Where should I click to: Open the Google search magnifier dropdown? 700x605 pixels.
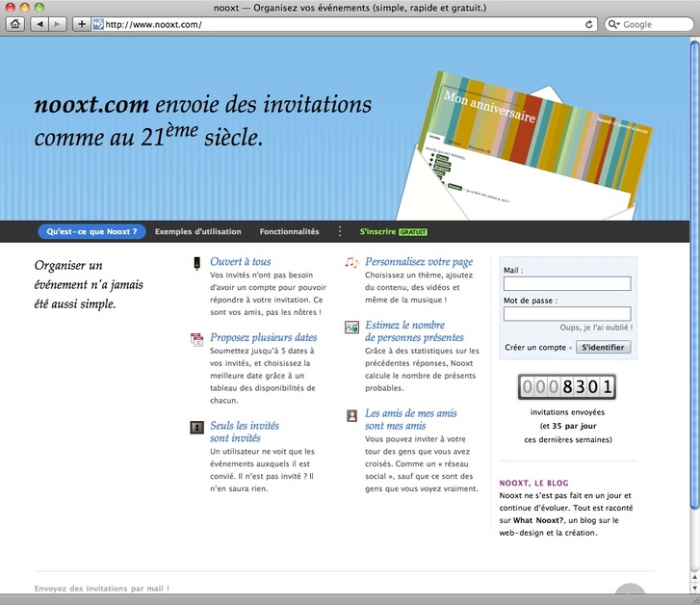(614, 25)
